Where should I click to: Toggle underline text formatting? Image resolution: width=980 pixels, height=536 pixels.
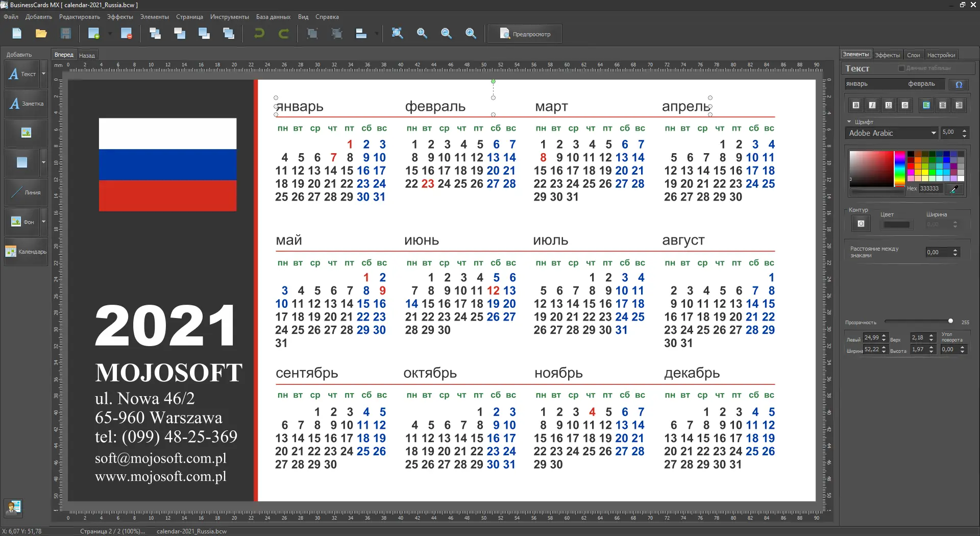click(889, 105)
